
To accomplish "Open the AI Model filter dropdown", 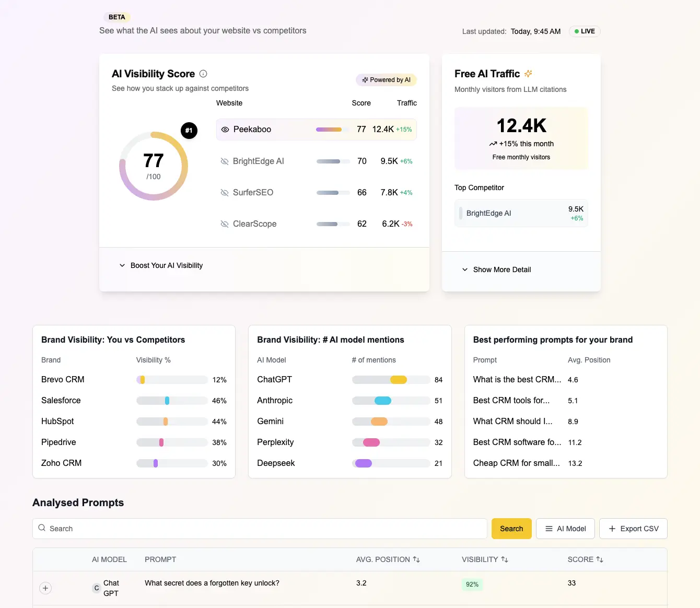I will [566, 529].
